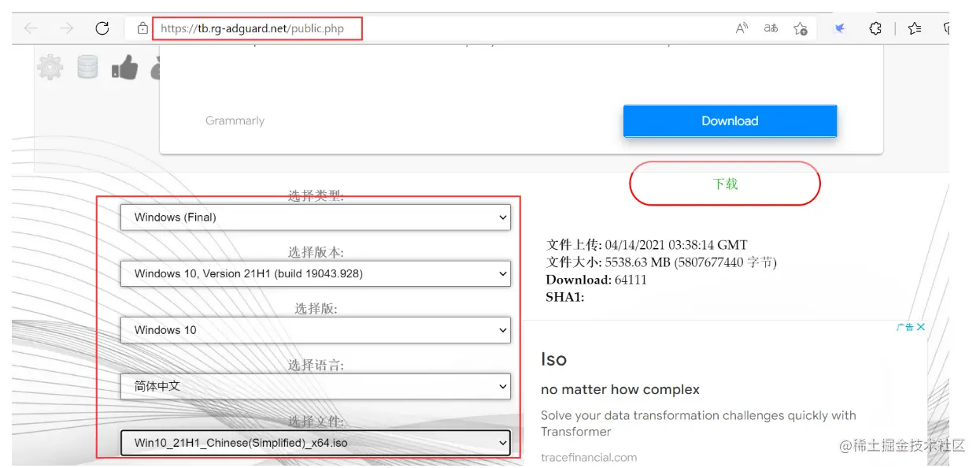Click the 选择版本 label

pyautogui.click(x=316, y=252)
